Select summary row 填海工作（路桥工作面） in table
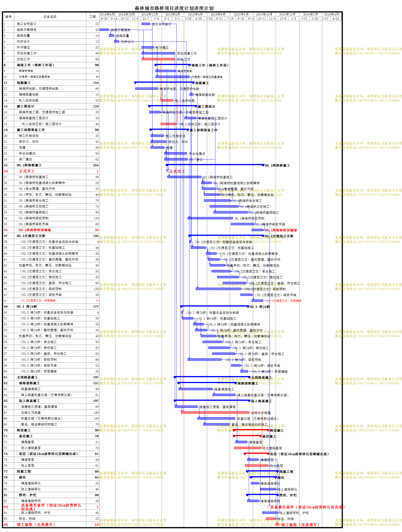Screen dimensions: 402x532 (51, 65)
